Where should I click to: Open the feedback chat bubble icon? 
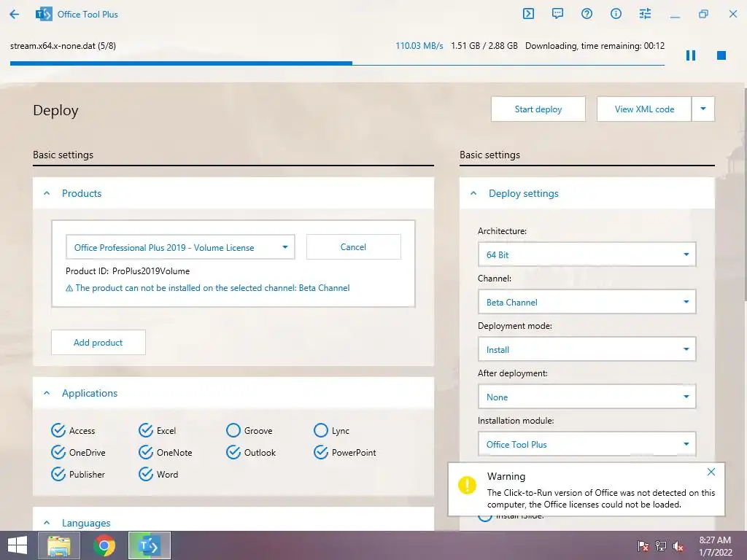point(557,13)
